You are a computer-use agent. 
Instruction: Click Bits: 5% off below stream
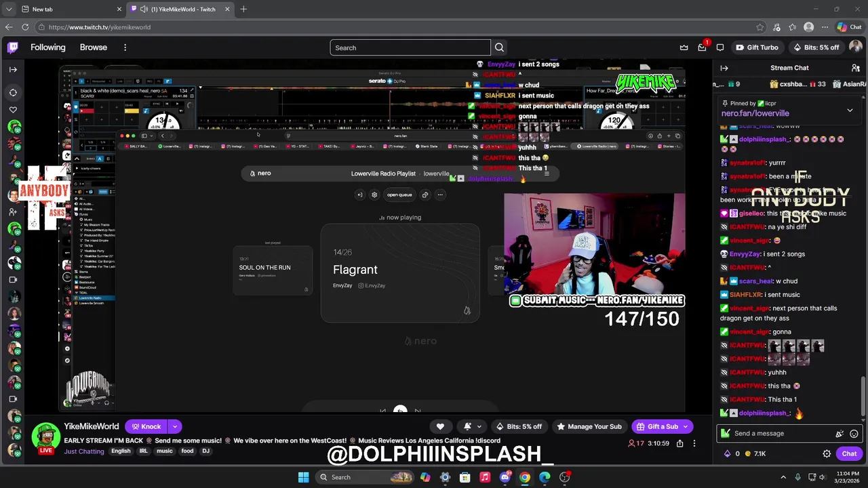[519, 426]
